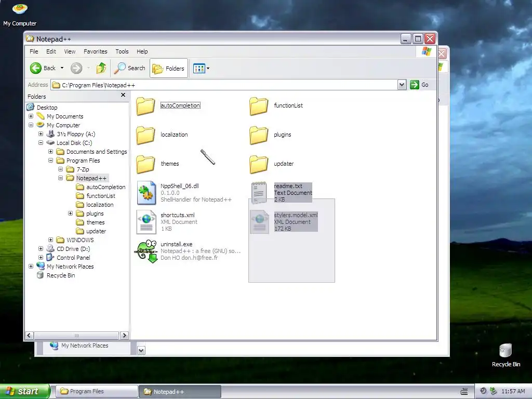Select Desktop in the folder tree
This screenshot has width=532, height=399.
click(47, 108)
